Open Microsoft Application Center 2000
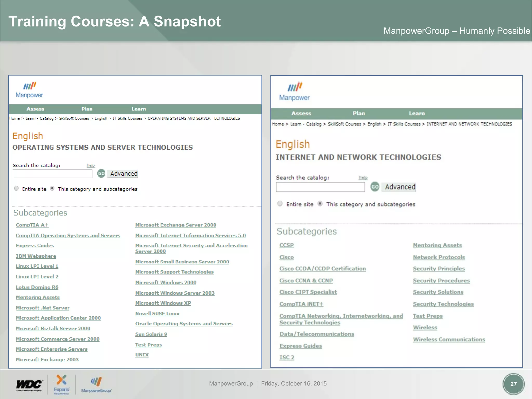The height and width of the screenshot is (399, 532). tap(58, 318)
